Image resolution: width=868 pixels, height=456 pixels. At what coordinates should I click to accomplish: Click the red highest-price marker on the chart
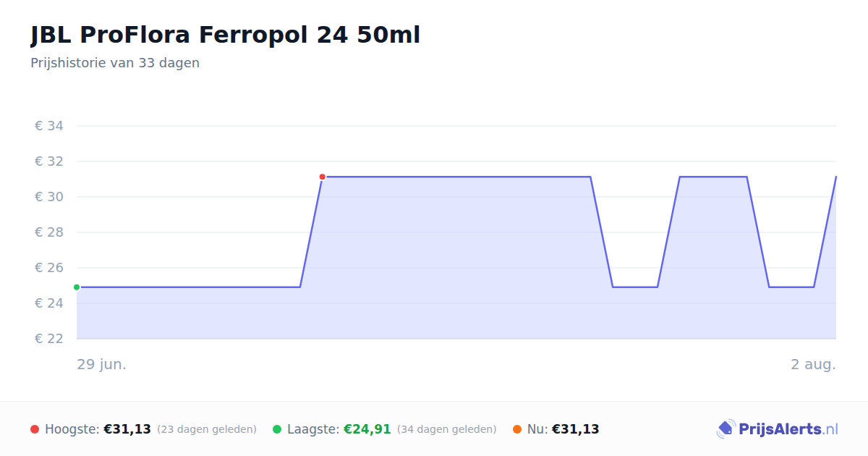[x=322, y=177]
